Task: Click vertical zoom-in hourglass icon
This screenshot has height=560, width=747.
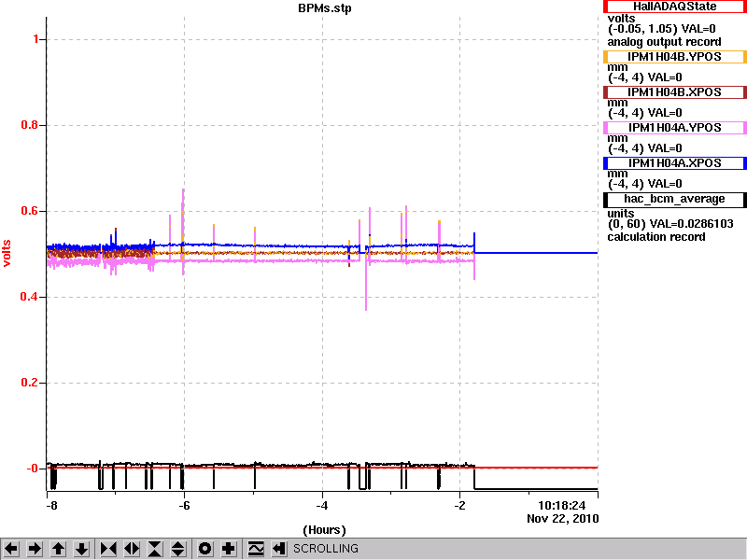Action: coord(155,549)
